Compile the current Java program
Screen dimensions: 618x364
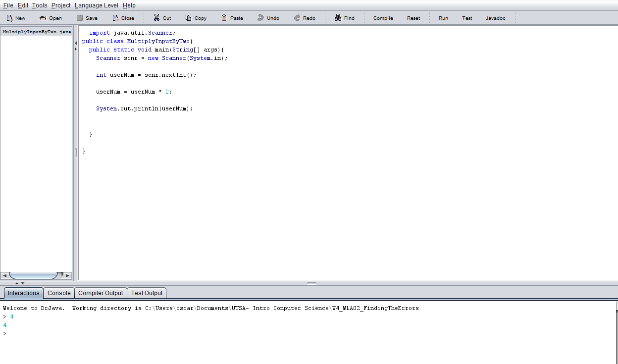pyautogui.click(x=383, y=18)
